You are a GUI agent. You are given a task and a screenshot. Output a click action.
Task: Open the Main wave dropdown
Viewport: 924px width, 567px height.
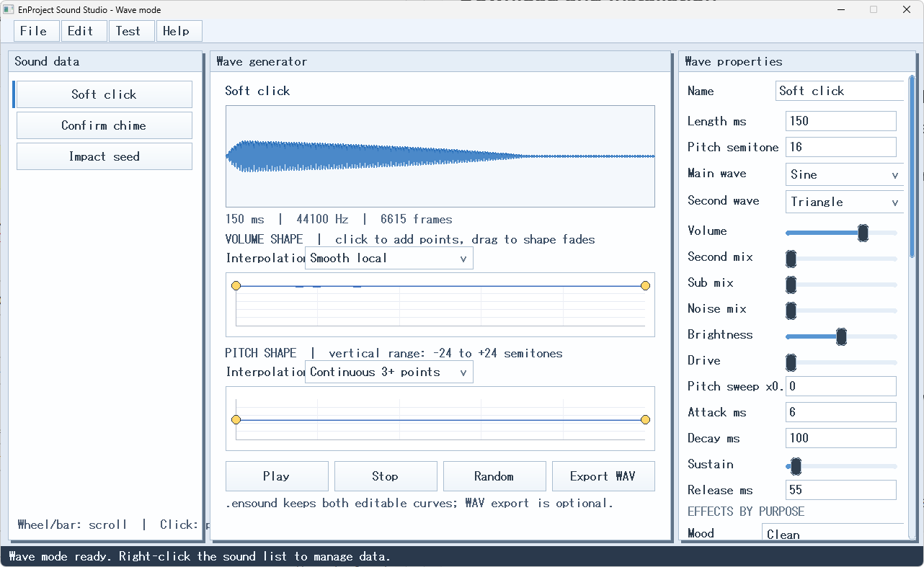(844, 174)
